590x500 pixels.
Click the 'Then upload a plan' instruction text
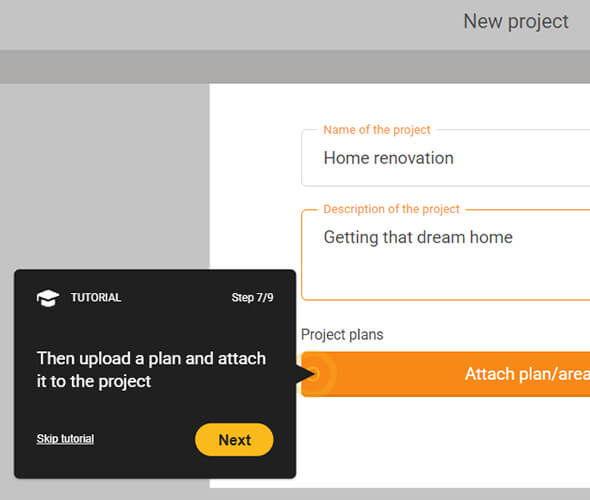tap(151, 370)
